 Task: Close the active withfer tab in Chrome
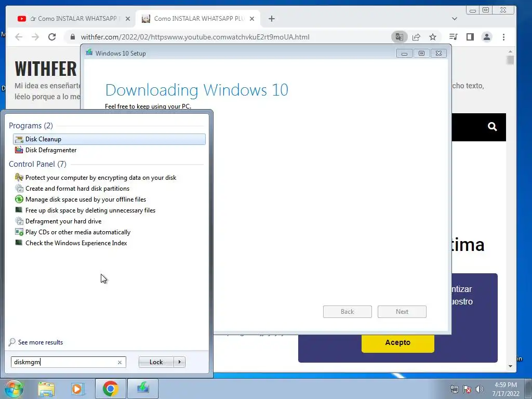252,19
